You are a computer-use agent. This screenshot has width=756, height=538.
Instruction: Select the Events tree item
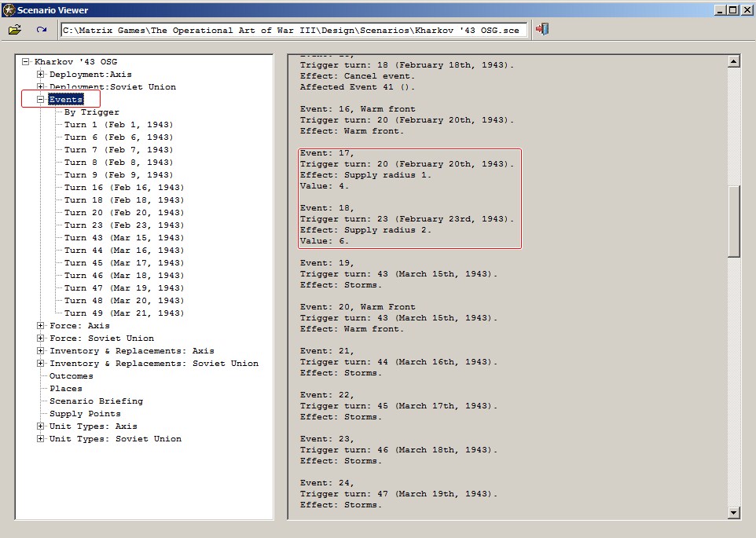click(66, 100)
